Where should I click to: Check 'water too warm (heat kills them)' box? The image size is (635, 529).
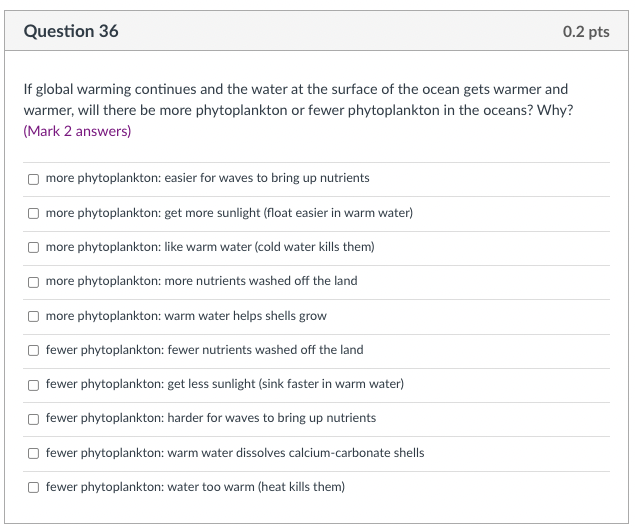(x=33, y=487)
